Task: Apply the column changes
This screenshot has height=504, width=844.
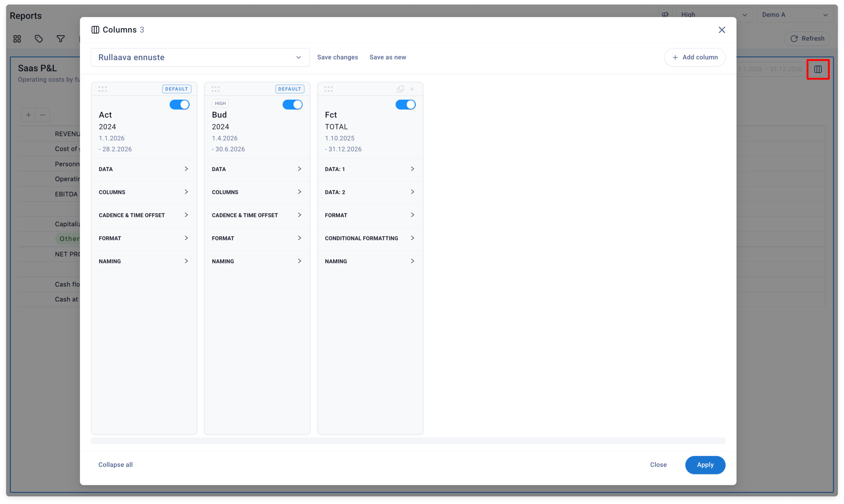Action: pos(705,464)
